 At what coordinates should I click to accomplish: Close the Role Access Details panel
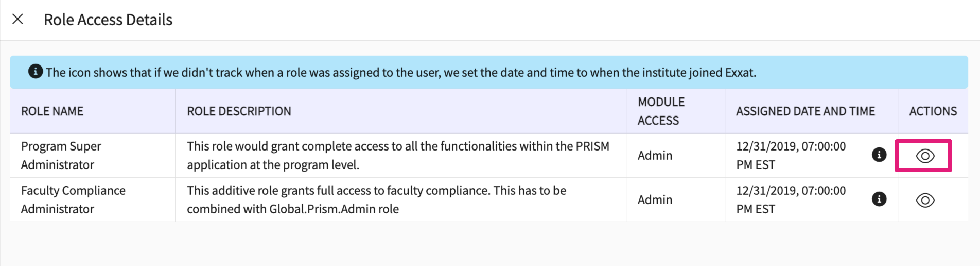17,19
